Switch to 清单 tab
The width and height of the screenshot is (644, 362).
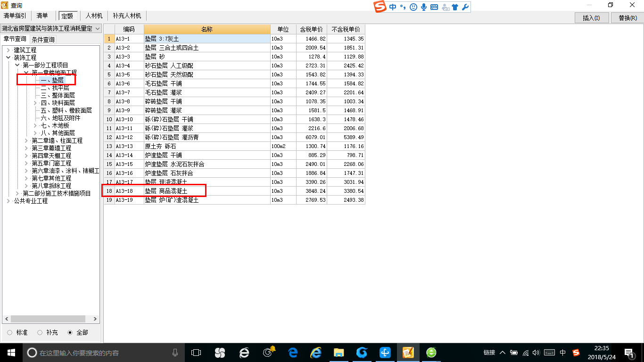42,16
